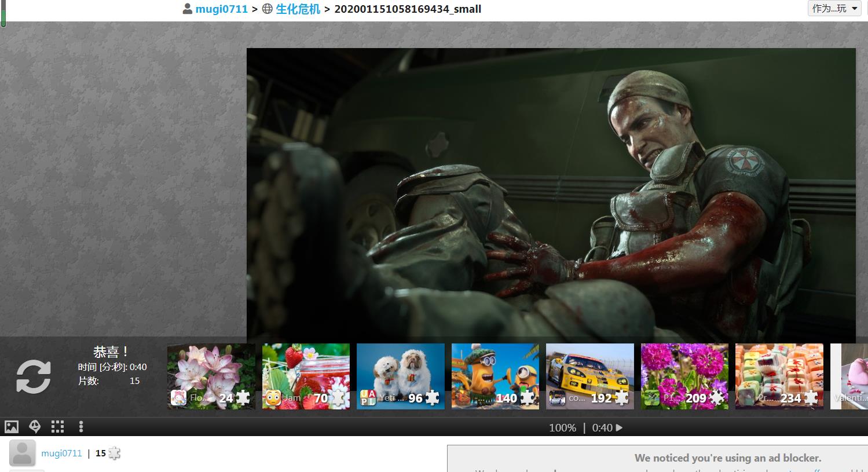Open the 70-piece strawberry jam puzzle

coord(306,376)
